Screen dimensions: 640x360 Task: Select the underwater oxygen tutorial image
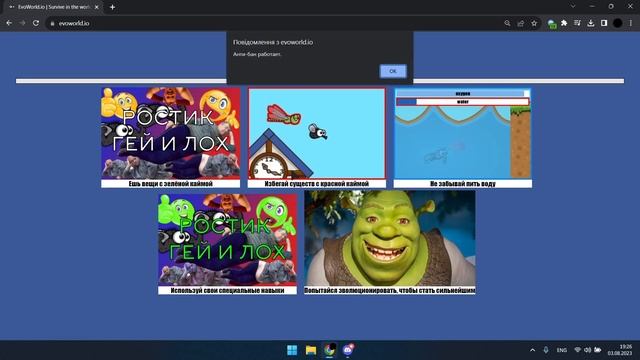pos(463,133)
